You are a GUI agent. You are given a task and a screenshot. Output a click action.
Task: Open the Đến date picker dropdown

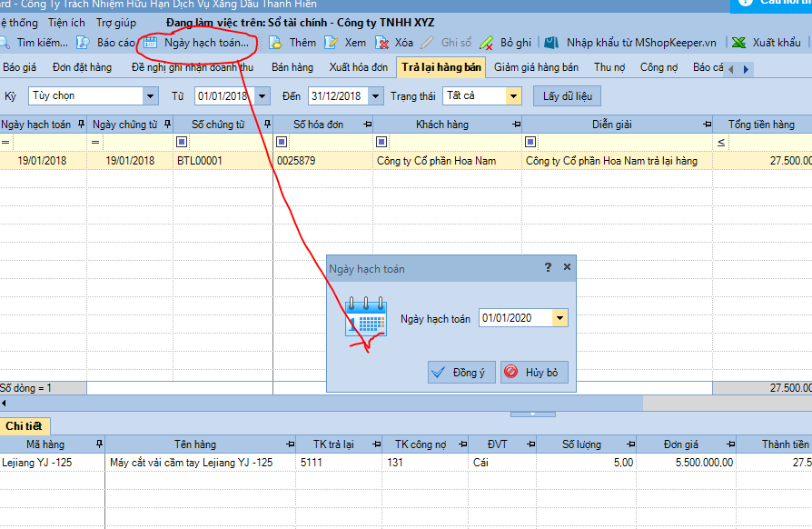click(376, 96)
